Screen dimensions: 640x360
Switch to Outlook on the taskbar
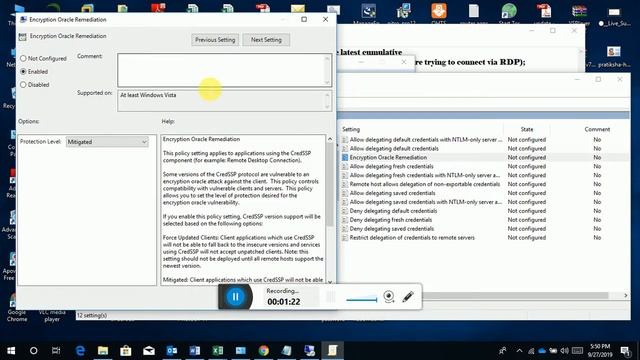tap(172, 351)
